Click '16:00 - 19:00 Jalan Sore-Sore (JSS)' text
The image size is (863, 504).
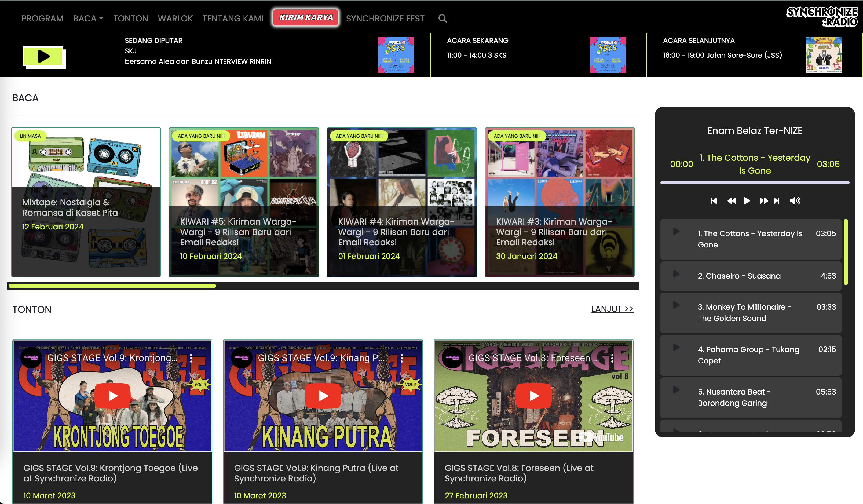[x=722, y=55]
